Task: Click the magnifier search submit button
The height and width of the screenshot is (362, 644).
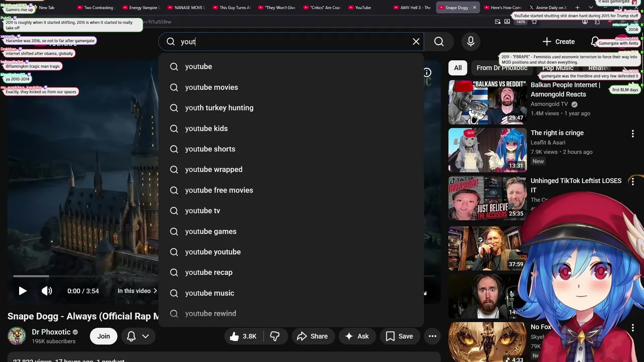Action: [439, 42]
